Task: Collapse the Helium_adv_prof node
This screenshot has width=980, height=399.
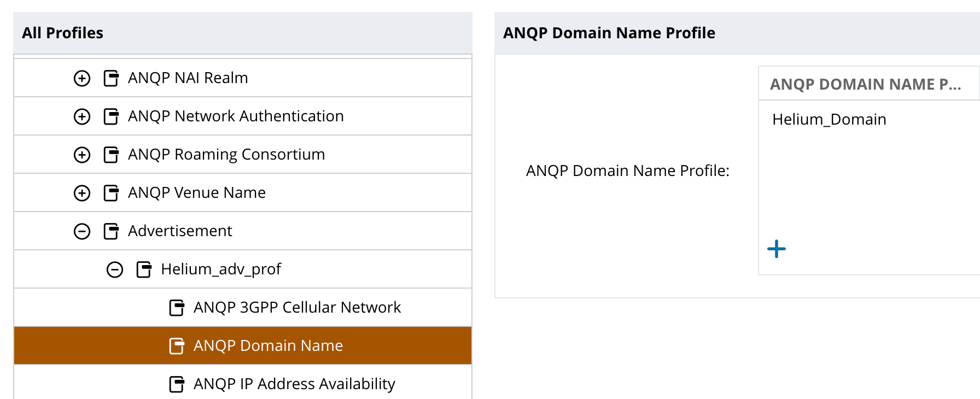Action: tap(115, 269)
